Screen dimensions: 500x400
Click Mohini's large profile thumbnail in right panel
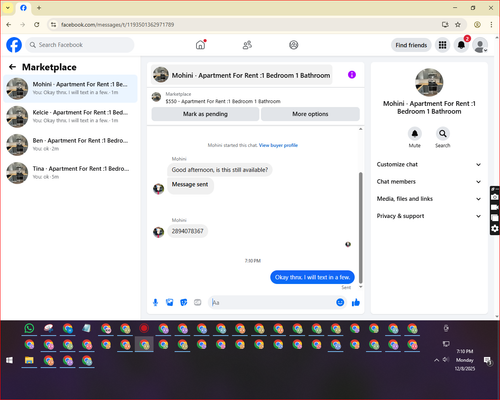click(429, 82)
